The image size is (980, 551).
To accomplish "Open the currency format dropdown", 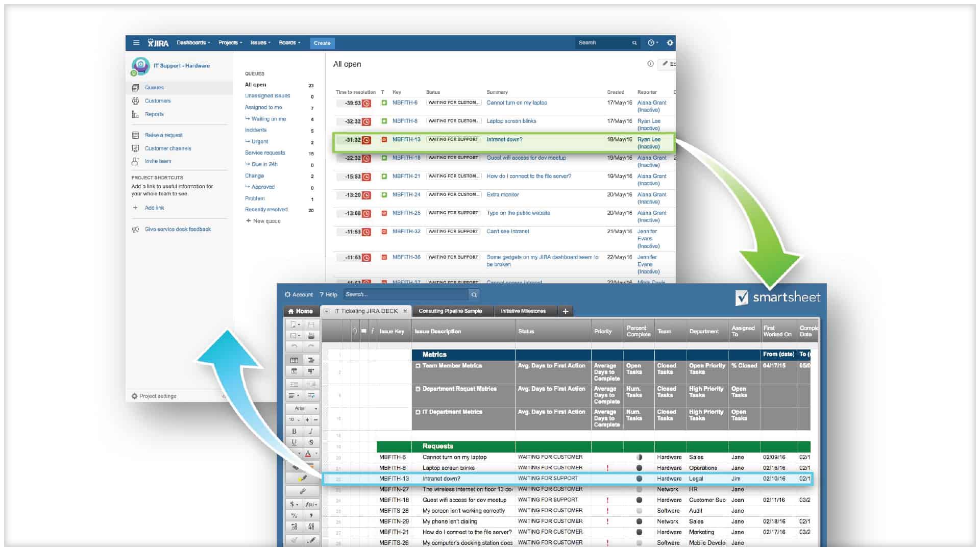I will (294, 505).
